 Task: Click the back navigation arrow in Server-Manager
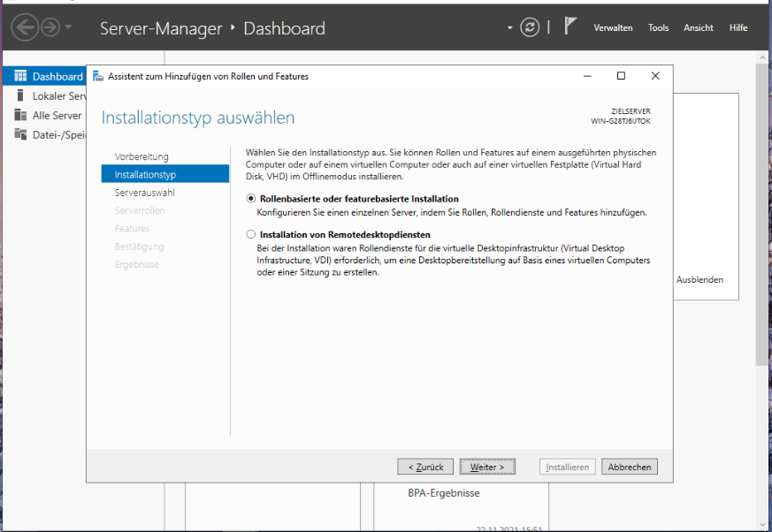(x=25, y=27)
